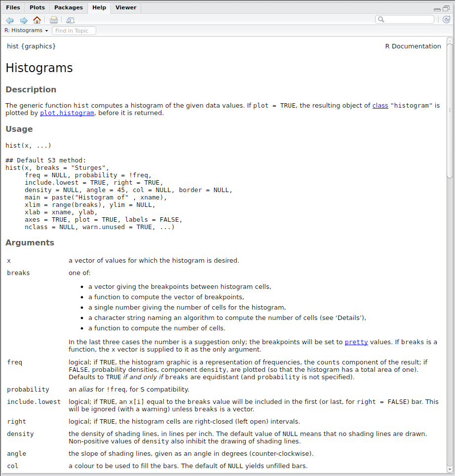Click the 'probability' argument name
This screenshot has width=455, height=476.
coord(28,390)
